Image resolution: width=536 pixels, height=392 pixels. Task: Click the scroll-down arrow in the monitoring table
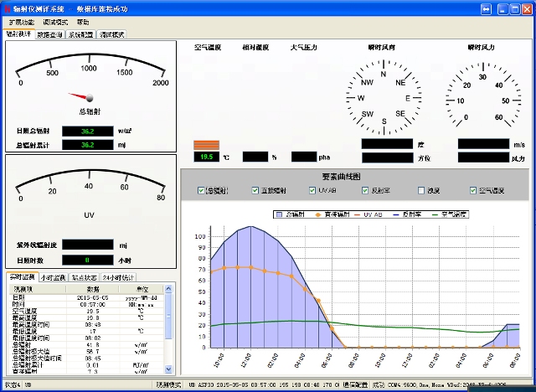170,369
